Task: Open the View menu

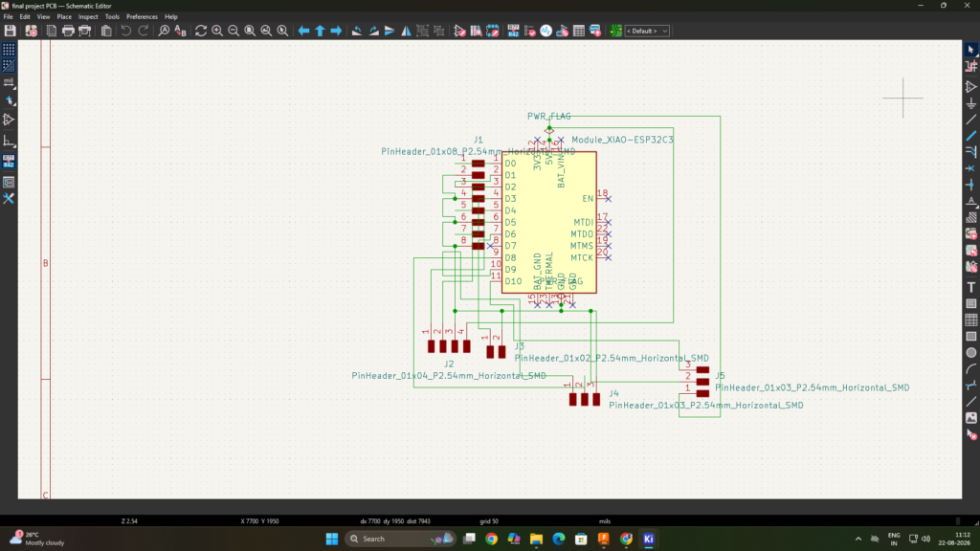Action: (x=43, y=17)
